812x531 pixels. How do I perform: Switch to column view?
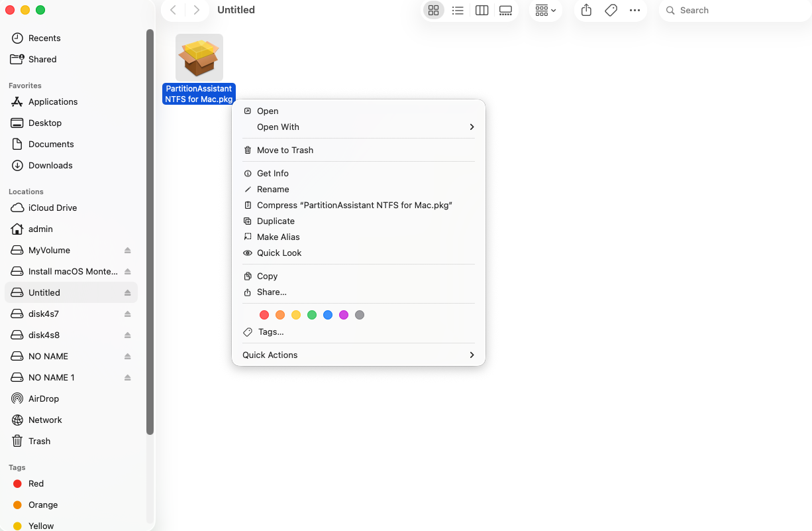[482, 11]
